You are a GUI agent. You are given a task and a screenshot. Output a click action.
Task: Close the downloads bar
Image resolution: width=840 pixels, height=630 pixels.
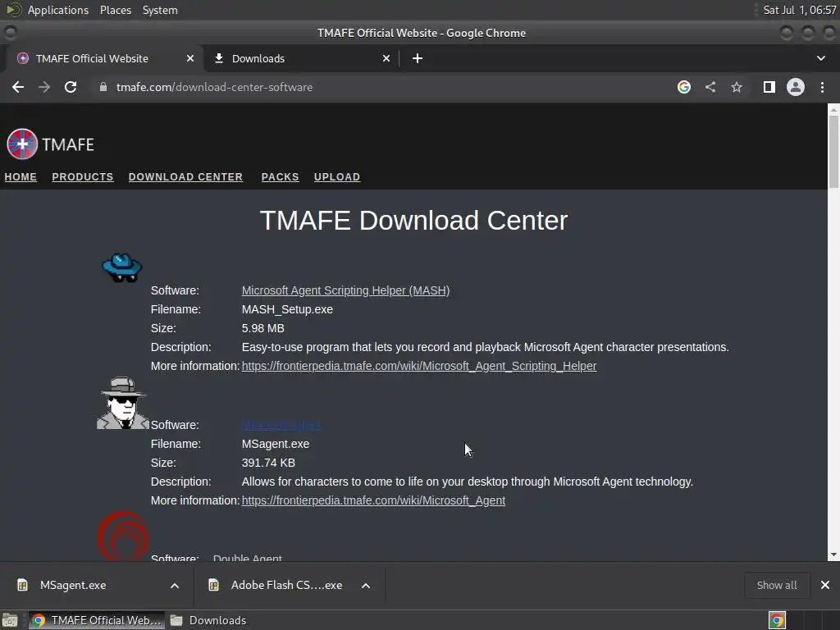825,585
